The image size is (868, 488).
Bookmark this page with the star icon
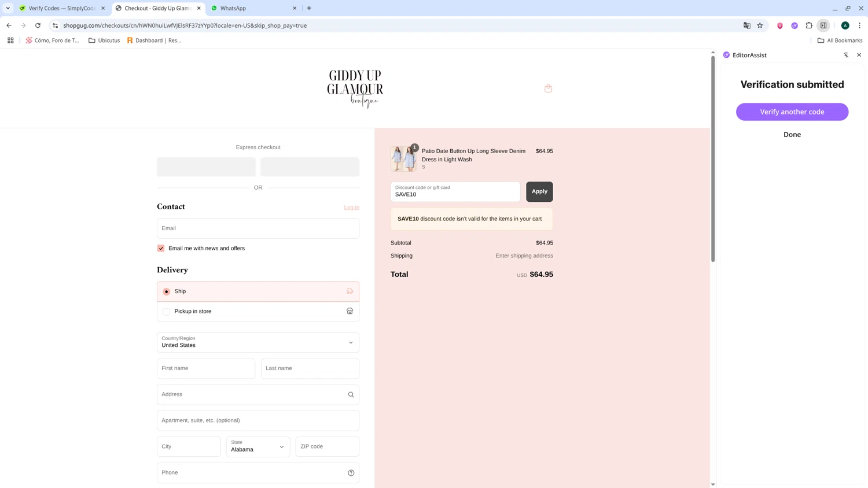click(760, 25)
